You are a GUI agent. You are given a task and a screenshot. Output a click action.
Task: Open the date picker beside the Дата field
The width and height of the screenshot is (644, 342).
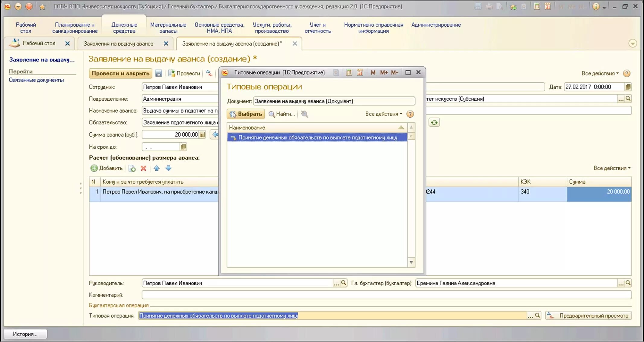pos(628,87)
